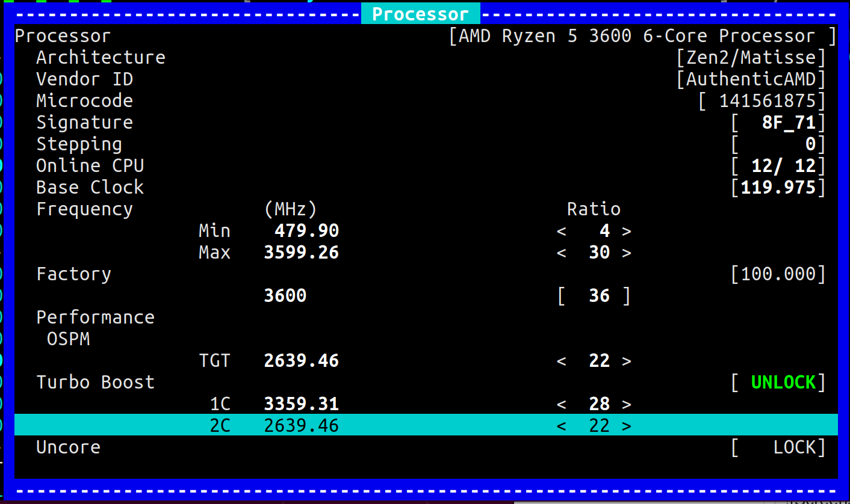Click the Max frequency 3599.26 value

(302, 253)
